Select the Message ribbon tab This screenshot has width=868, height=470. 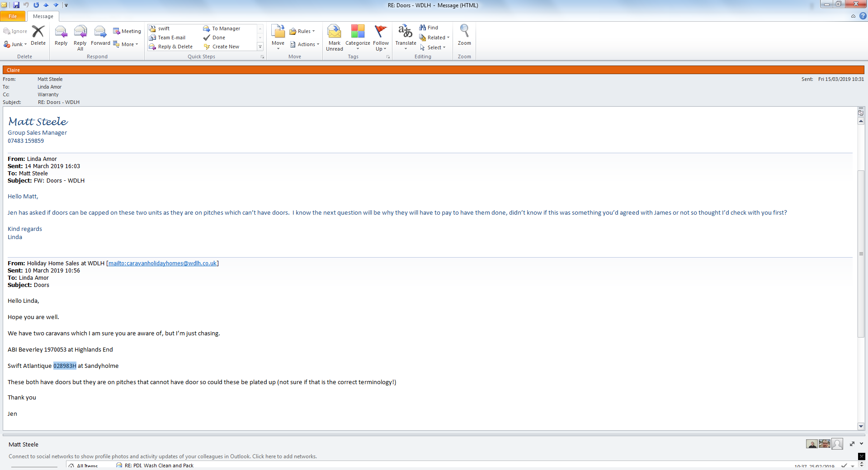pyautogui.click(x=43, y=16)
